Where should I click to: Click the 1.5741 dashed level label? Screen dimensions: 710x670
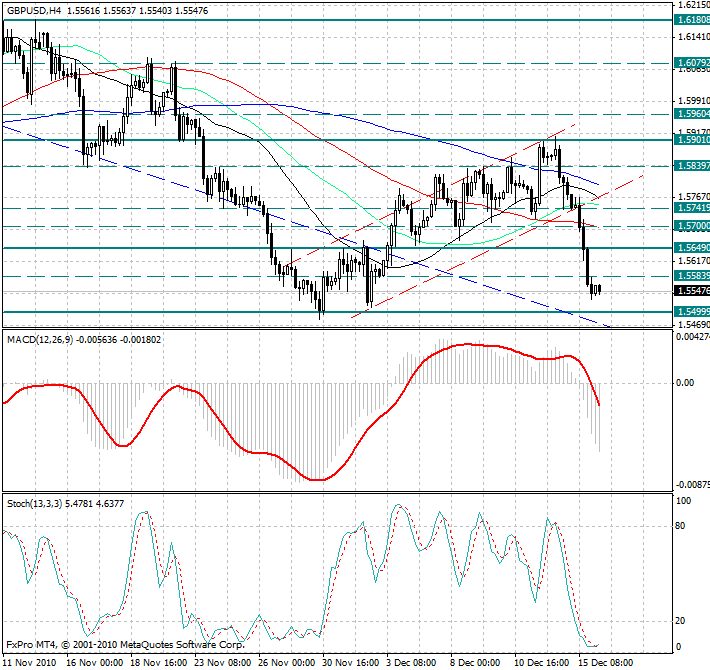[692, 206]
